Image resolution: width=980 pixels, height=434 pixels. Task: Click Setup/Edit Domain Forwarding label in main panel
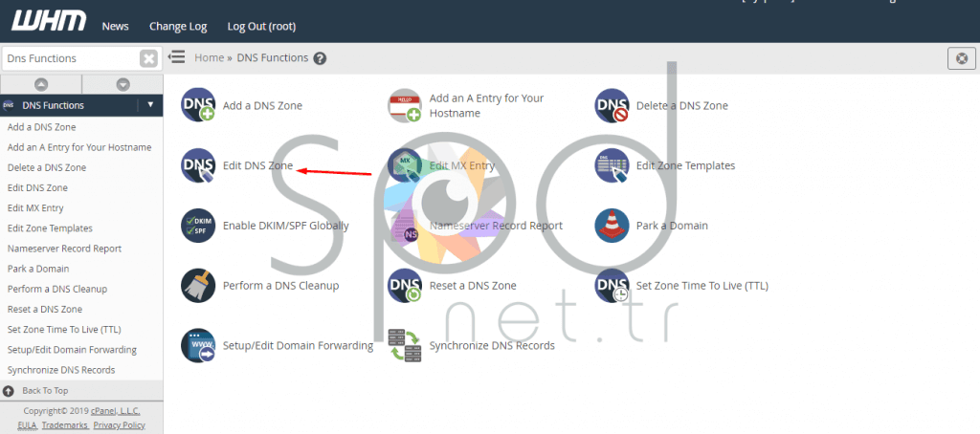pyautogui.click(x=299, y=345)
